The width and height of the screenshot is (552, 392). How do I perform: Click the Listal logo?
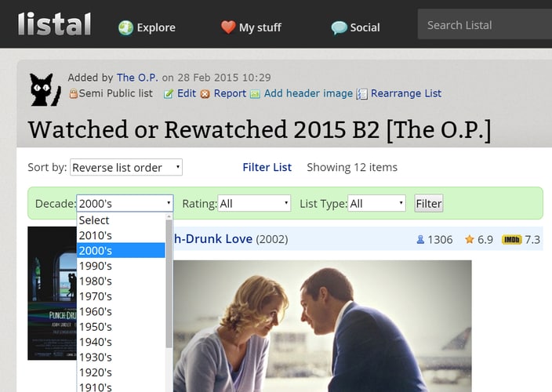(55, 24)
